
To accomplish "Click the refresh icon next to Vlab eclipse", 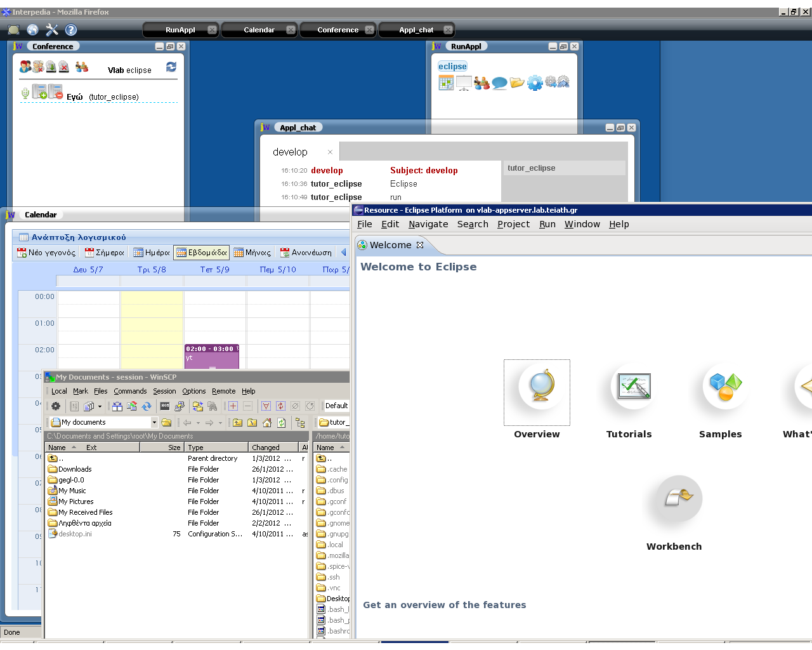I will click(171, 68).
